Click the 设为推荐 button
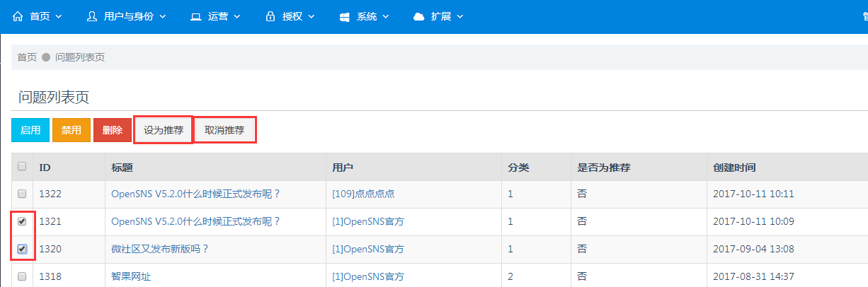Image resolution: width=868 pixels, height=287 pixels. coord(164,131)
